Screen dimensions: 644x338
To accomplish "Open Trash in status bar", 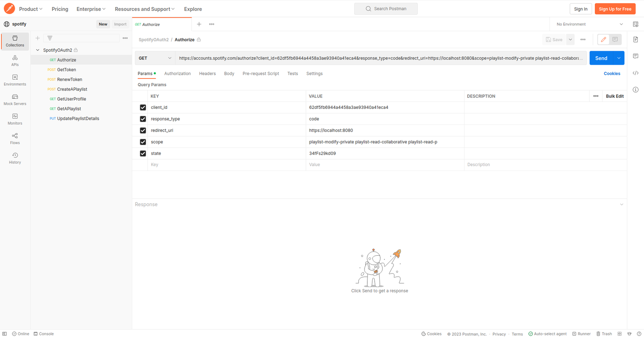I will click(604, 334).
